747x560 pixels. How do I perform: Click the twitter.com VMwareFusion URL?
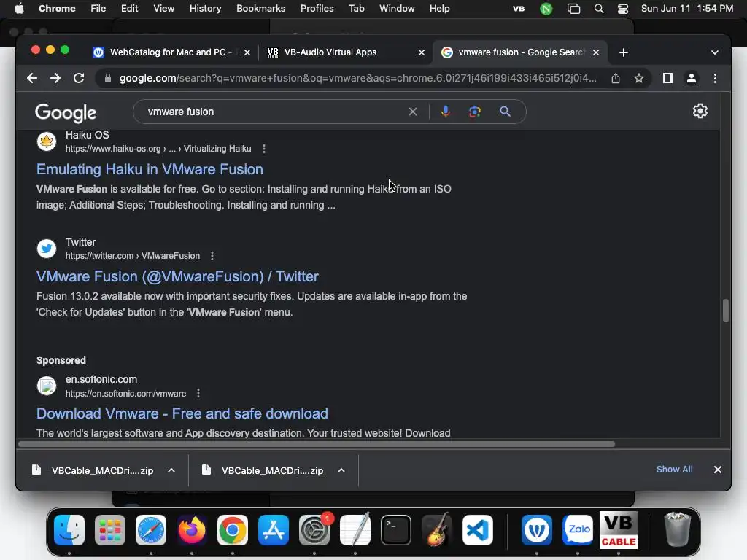coord(133,256)
